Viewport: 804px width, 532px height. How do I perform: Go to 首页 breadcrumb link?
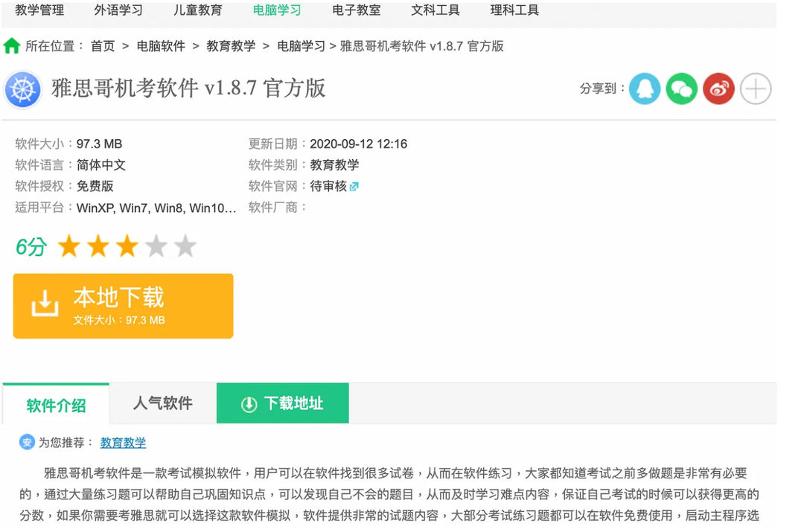pos(103,46)
